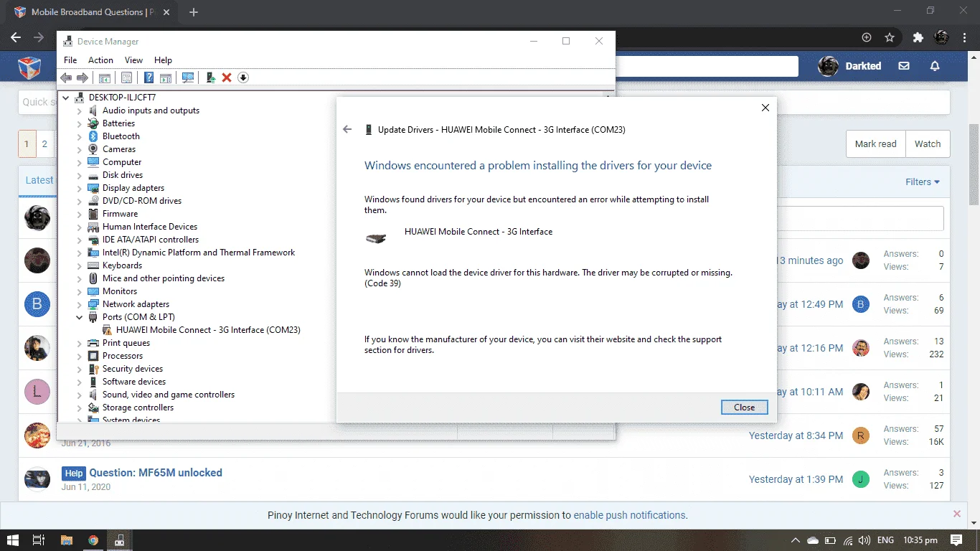The width and height of the screenshot is (980, 551).
Task: Open the Windows Start button
Action: pos(13,540)
